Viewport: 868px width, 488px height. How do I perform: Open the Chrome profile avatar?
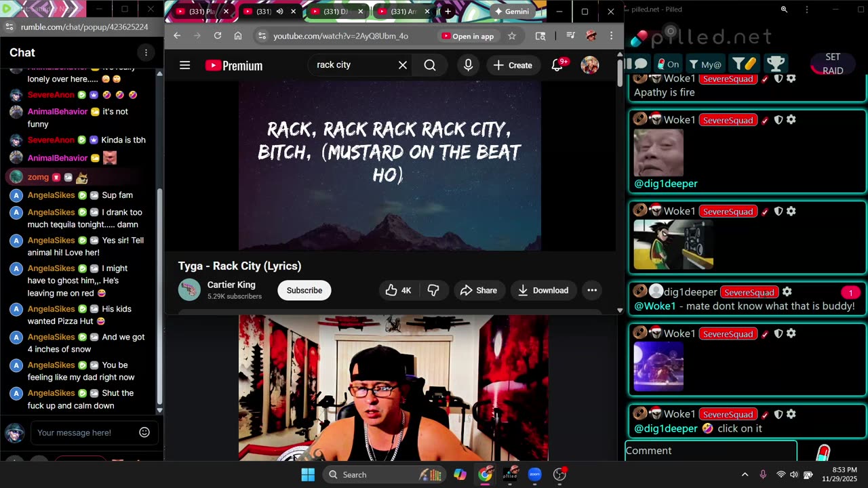(591, 36)
